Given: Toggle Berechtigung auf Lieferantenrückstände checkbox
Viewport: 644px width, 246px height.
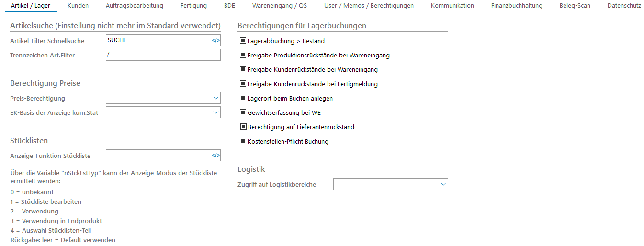Looking at the screenshot, I should (x=243, y=127).
